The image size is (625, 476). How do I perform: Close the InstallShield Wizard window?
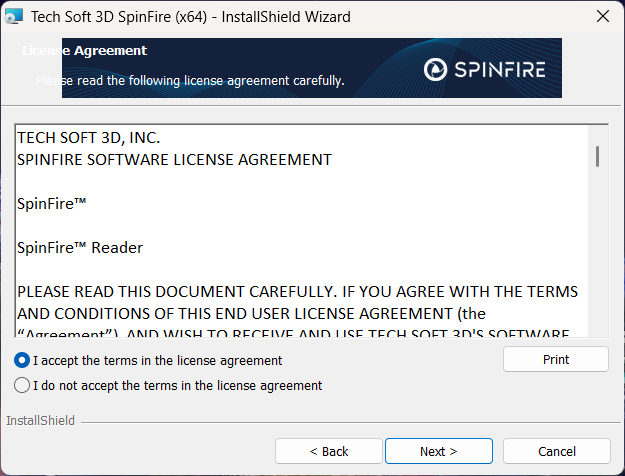[602, 17]
